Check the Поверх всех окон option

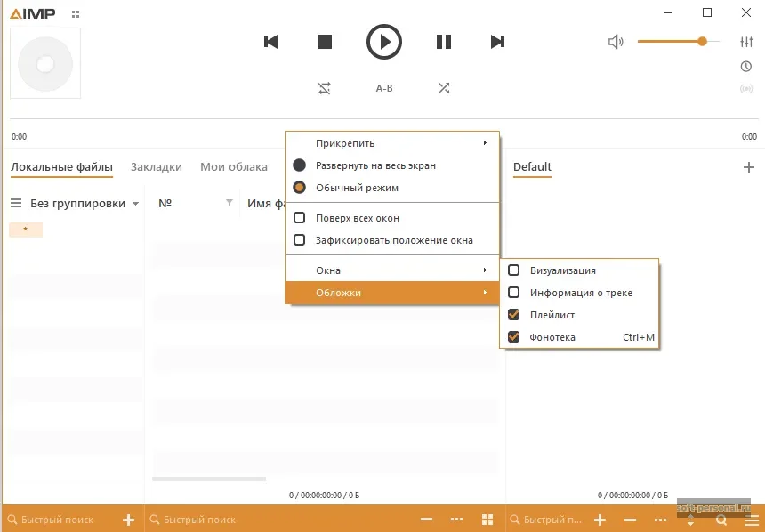tap(300, 218)
